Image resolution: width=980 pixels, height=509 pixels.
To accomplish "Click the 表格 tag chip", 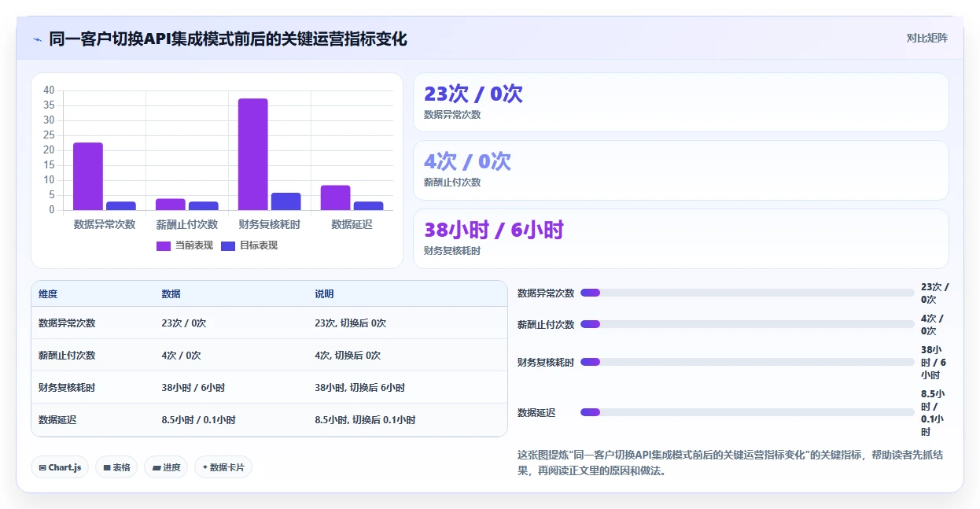I will 116,467.
